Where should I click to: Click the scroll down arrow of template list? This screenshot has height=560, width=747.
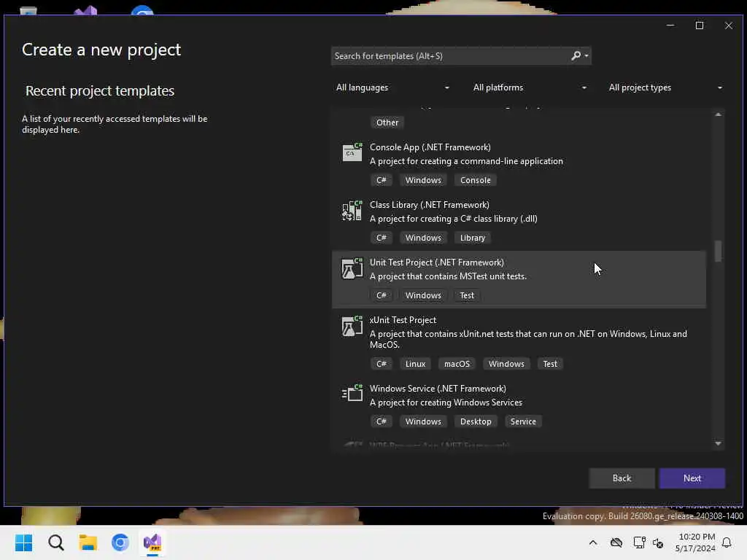pyautogui.click(x=718, y=443)
